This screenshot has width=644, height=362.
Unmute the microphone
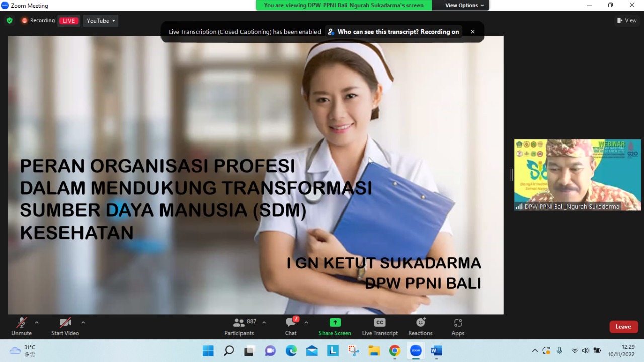click(21, 327)
